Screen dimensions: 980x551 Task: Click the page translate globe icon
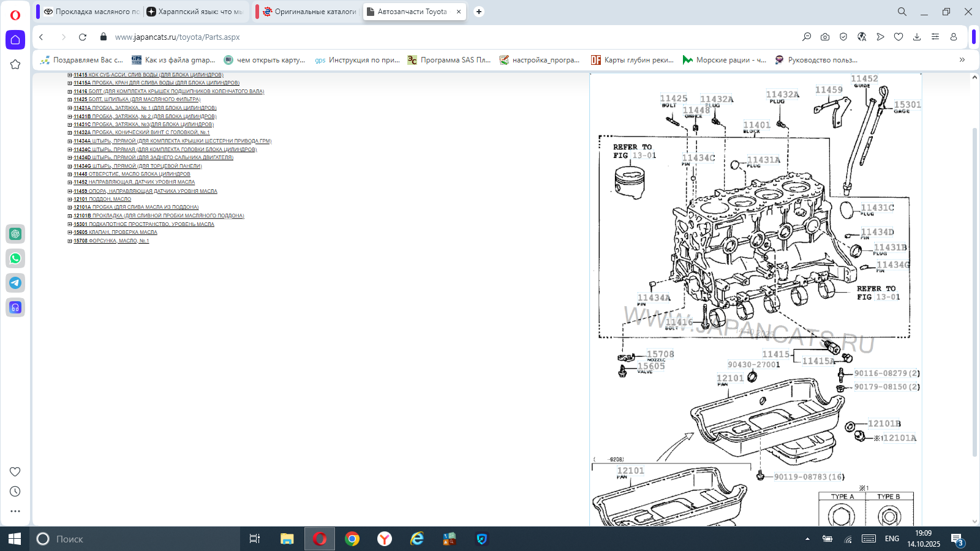862,37
